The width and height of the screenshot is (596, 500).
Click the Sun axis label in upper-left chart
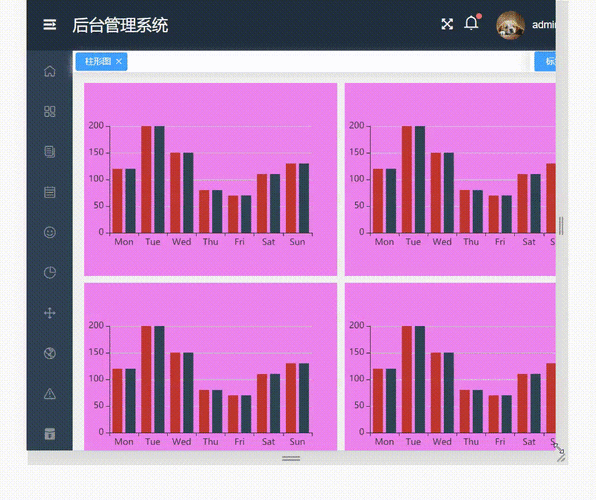click(297, 242)
